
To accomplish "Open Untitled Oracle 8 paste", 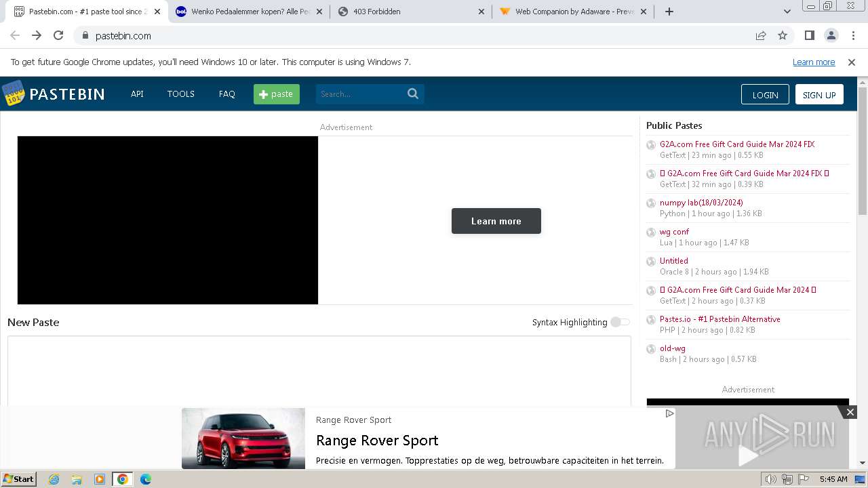I will tap(674, 261).
